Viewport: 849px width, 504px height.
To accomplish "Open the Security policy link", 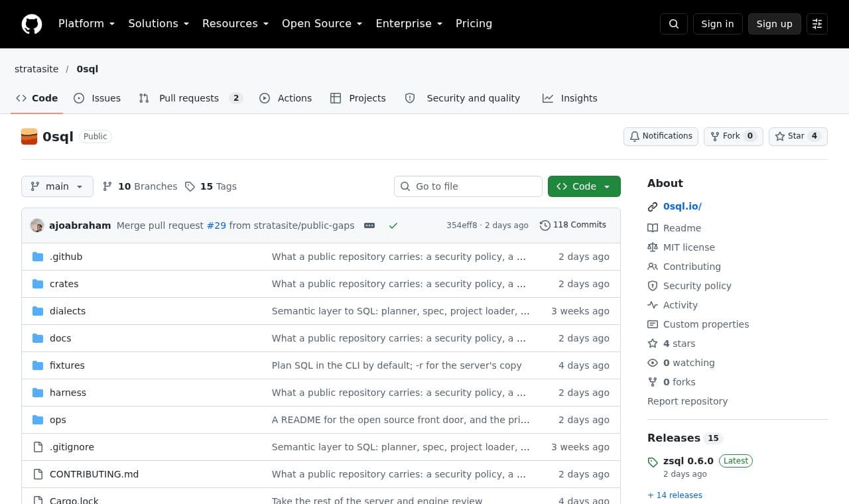I will (x=690, y=286).
